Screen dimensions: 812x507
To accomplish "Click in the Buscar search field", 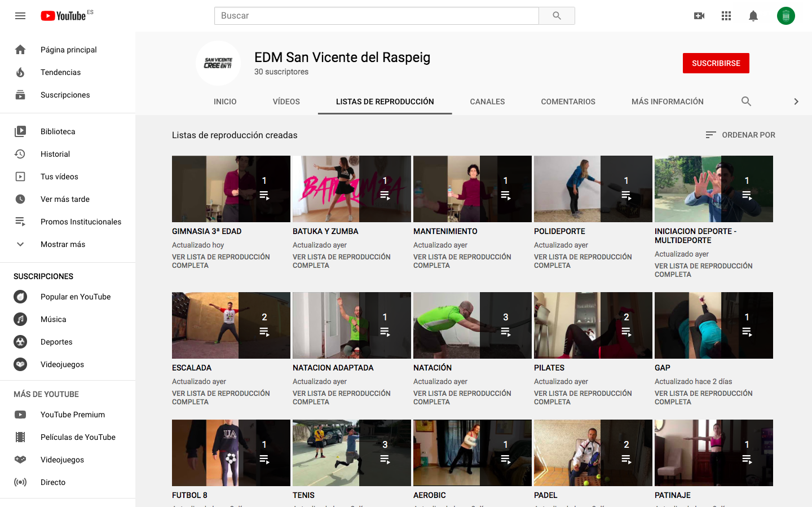I will (377, 16).
